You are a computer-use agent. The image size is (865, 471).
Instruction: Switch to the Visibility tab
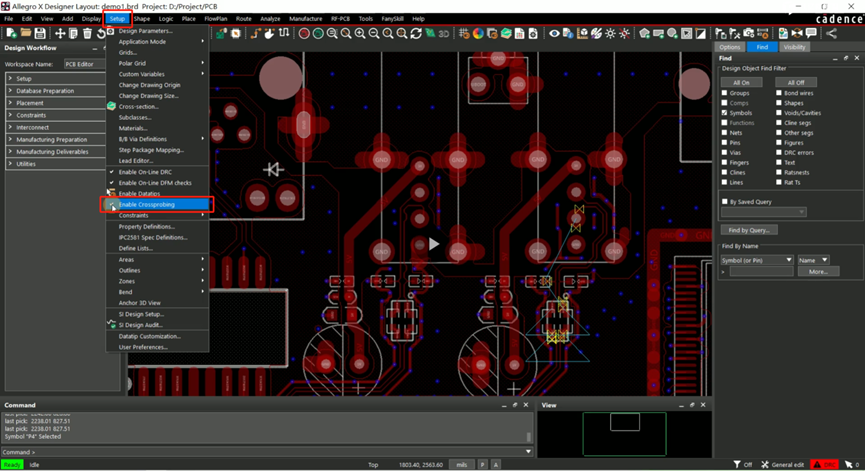coord(794,47)
